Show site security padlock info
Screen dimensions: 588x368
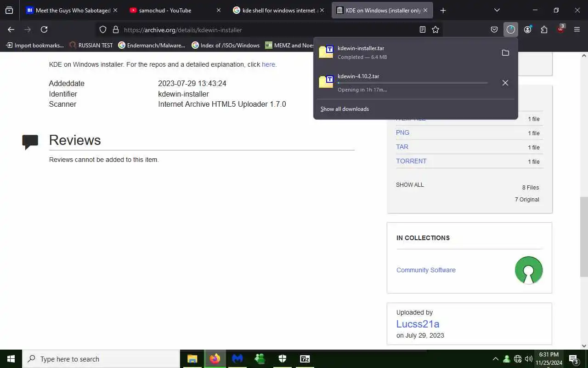click(x=115, y=29)
